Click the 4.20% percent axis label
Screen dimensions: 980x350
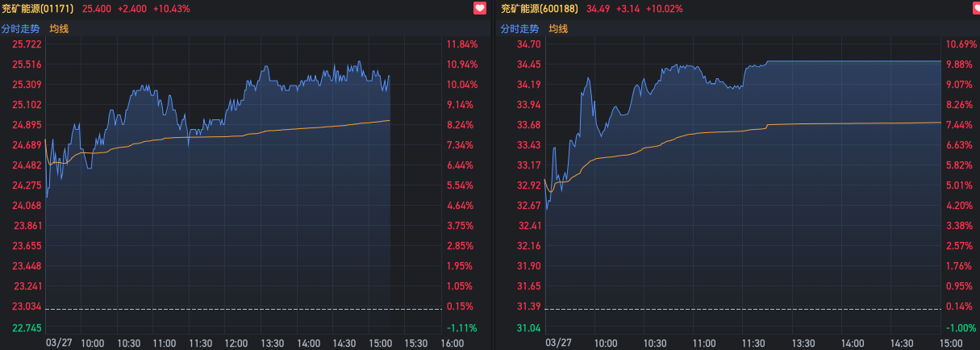click(959, 206)
